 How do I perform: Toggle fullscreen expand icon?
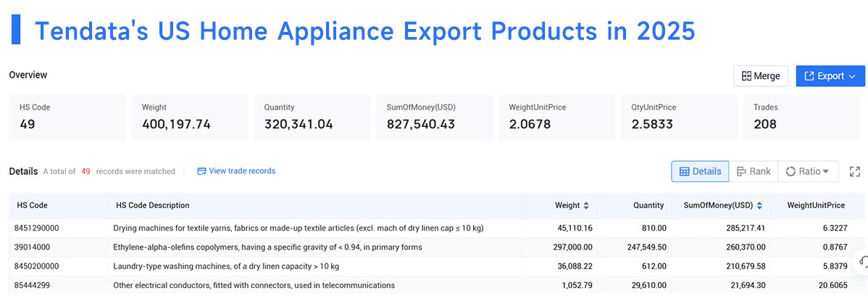click(855, 172)
